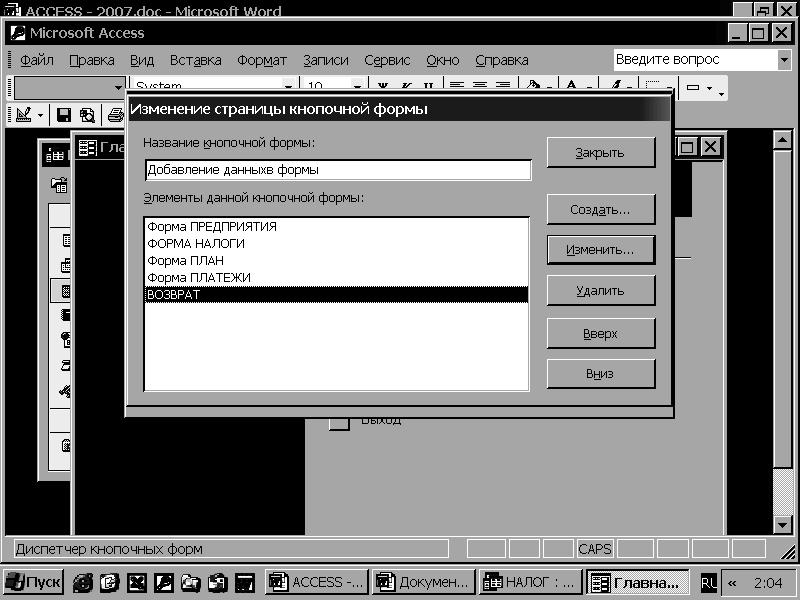800x600 pixels.
Task: Click the Название кнопочной формы text field
Action: coord(338,170)
